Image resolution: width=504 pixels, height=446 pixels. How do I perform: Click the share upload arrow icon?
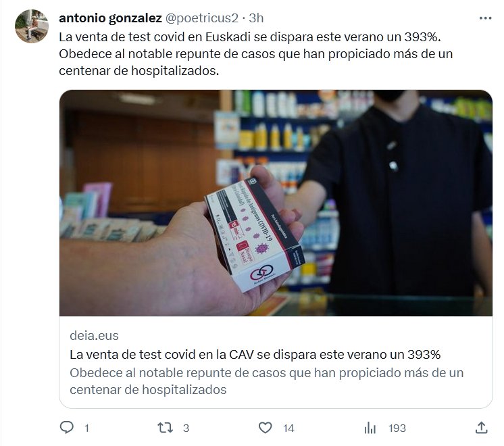481,428
